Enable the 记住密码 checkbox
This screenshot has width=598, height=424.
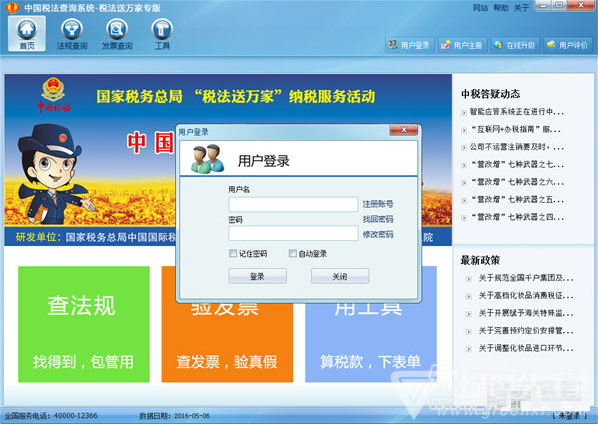point(233,253)
